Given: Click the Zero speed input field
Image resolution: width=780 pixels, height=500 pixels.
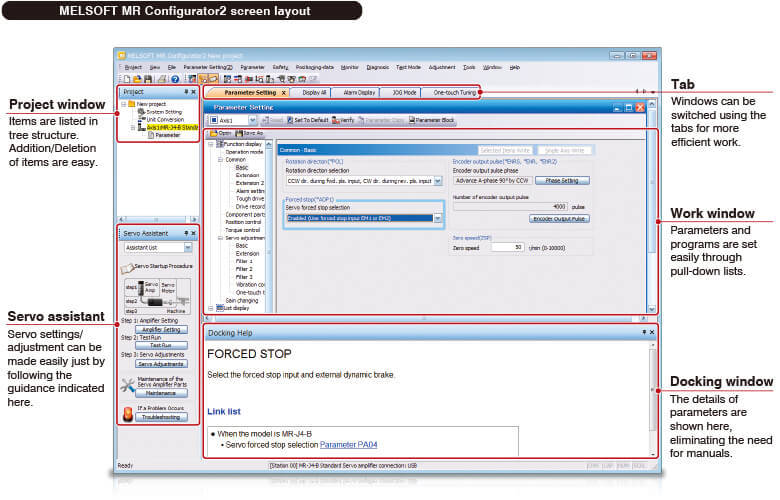Looking at the screenshot, I should pos(505,246).
